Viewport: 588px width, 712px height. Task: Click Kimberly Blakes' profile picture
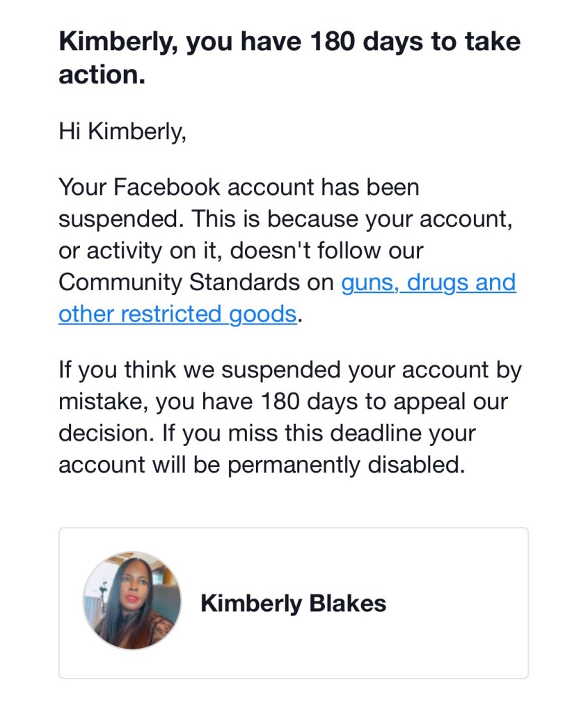[132, 601]
